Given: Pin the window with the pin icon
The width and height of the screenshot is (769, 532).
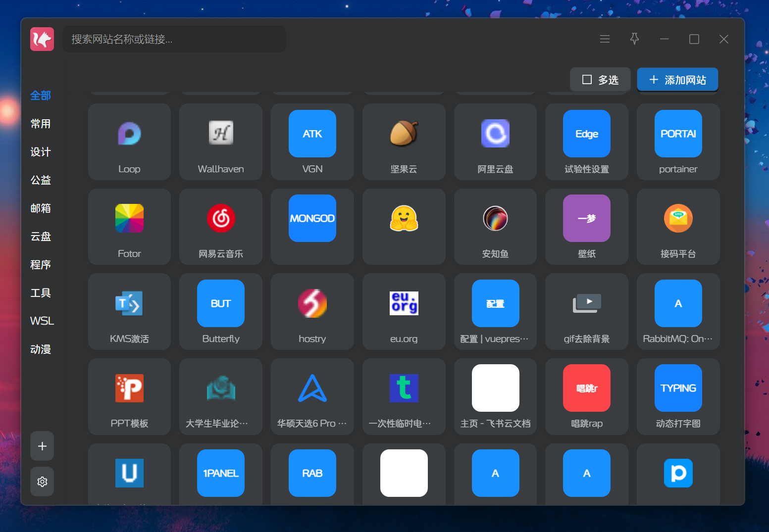Looking at the screenshot, I should pos(634,39).
